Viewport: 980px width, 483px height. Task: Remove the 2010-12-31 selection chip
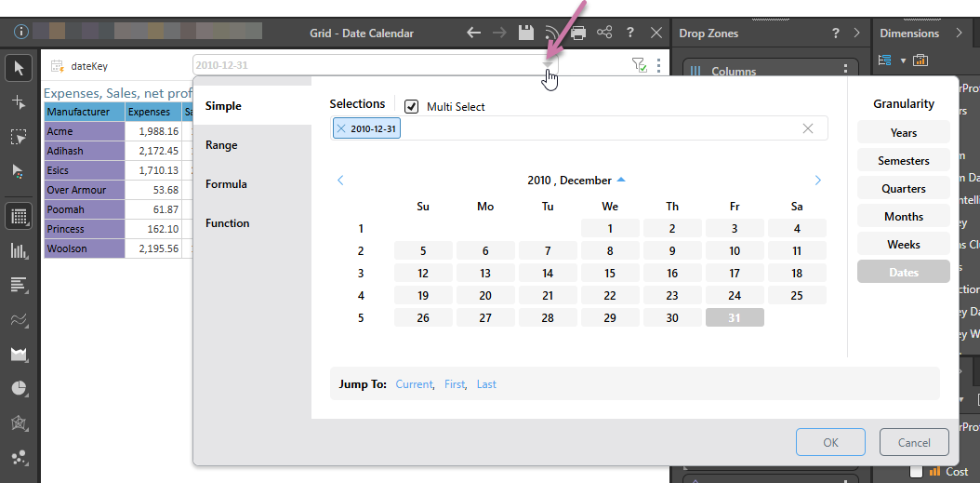(x=341, y=128)
